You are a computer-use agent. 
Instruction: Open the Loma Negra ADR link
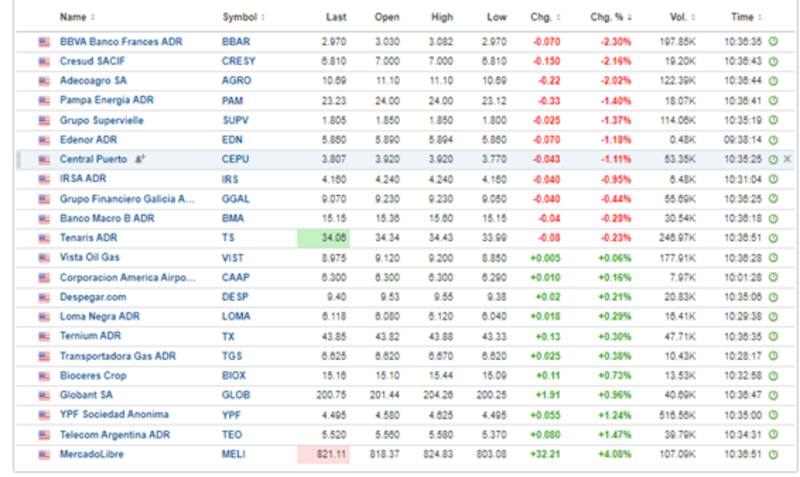tap(101, 316)
